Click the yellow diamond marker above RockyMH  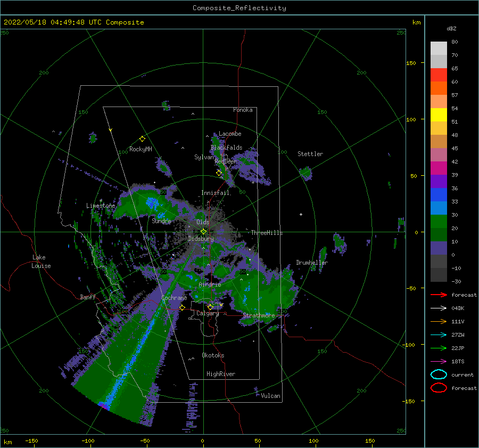tap(142, 139)
